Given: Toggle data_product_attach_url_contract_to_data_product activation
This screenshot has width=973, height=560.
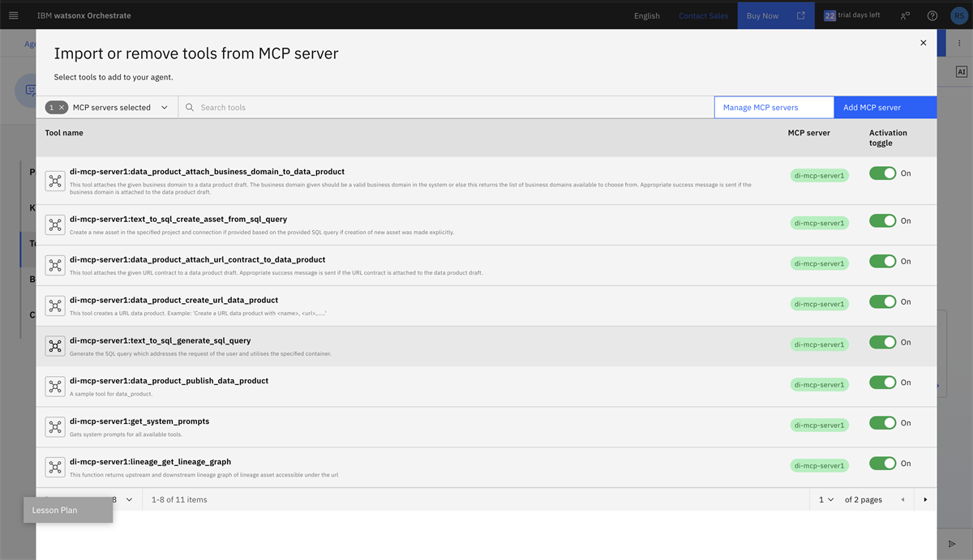Looking at the screenshot, I should (883, 261).
